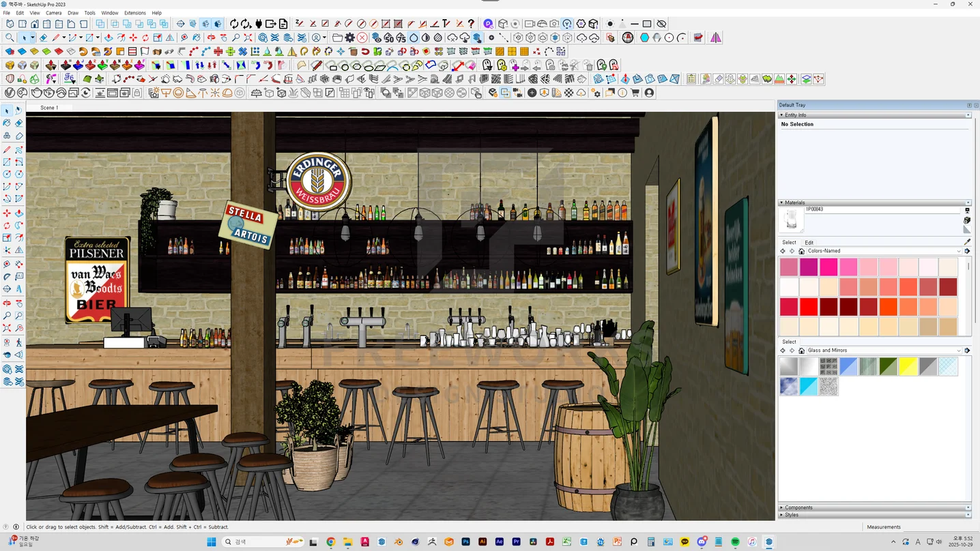This screenshot has width=980, height=551.
Task: Pick the pure red color swatch
Action: coord(809,307)
